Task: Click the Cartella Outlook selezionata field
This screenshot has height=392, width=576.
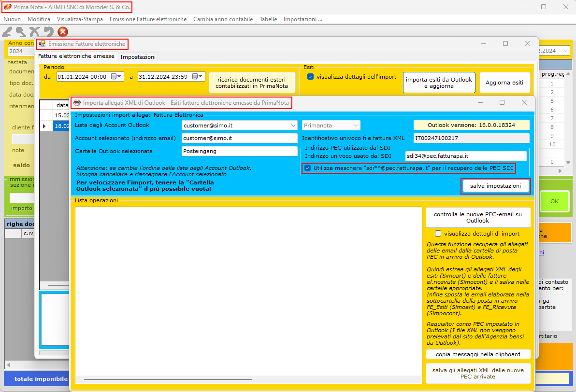Action: click(x=239, y=151)
